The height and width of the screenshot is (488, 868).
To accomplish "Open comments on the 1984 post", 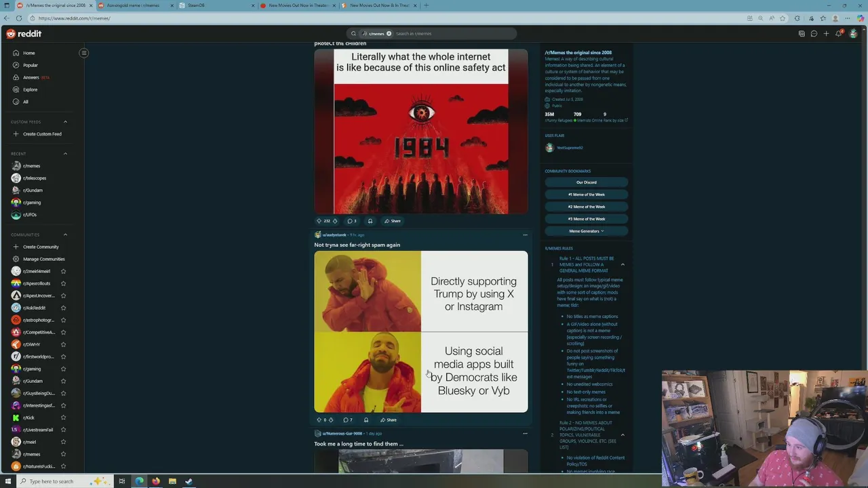I will pos(352,221).
